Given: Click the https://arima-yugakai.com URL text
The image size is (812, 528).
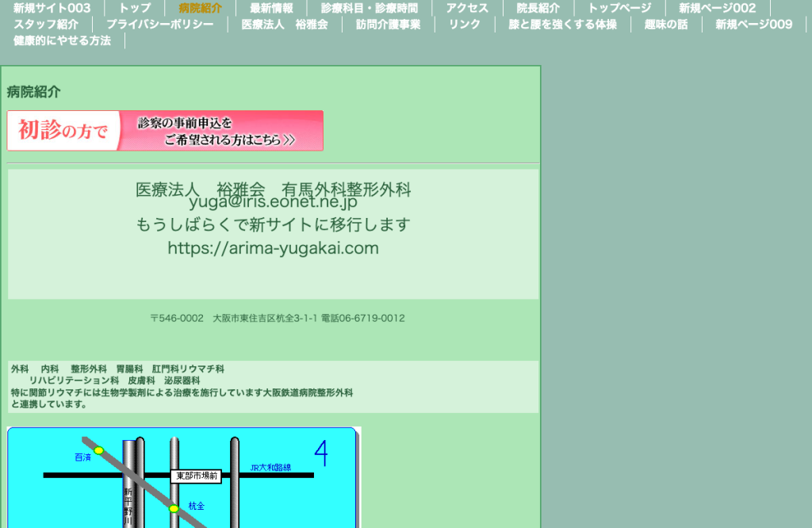Looking at the screenshot, I should click(273, 248).
